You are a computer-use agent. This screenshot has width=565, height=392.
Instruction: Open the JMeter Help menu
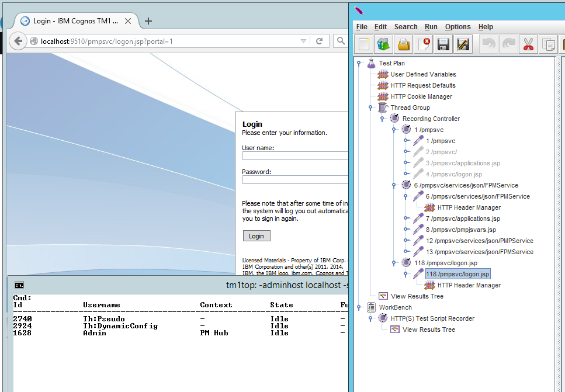click(486, 27)
